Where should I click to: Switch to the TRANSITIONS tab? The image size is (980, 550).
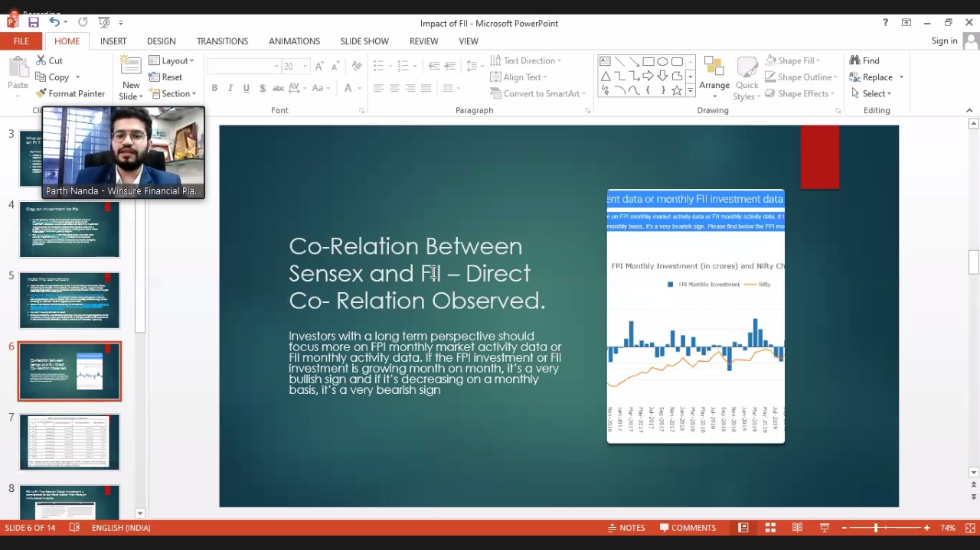tap(222, 41)
